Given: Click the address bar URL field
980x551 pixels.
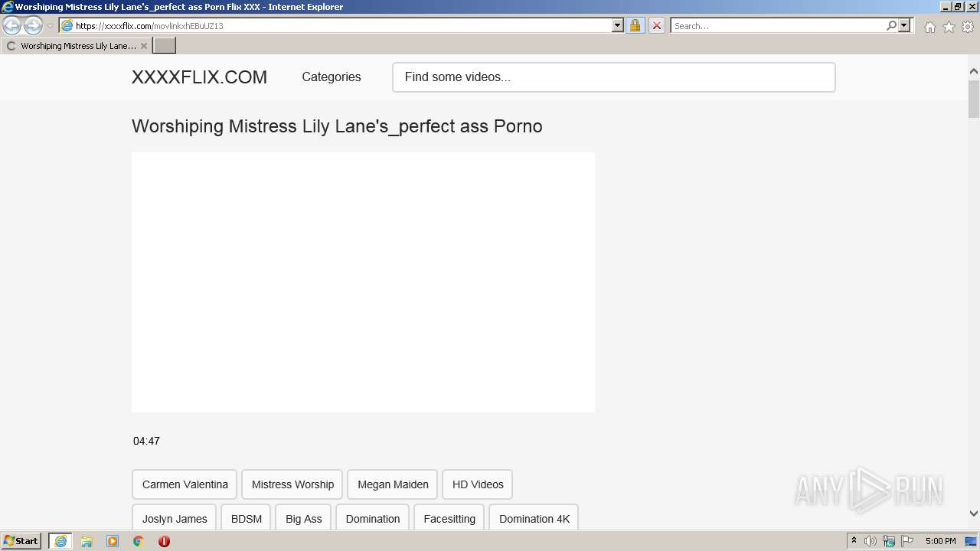Looking at the screenshot, I should [x=341, y=25].
